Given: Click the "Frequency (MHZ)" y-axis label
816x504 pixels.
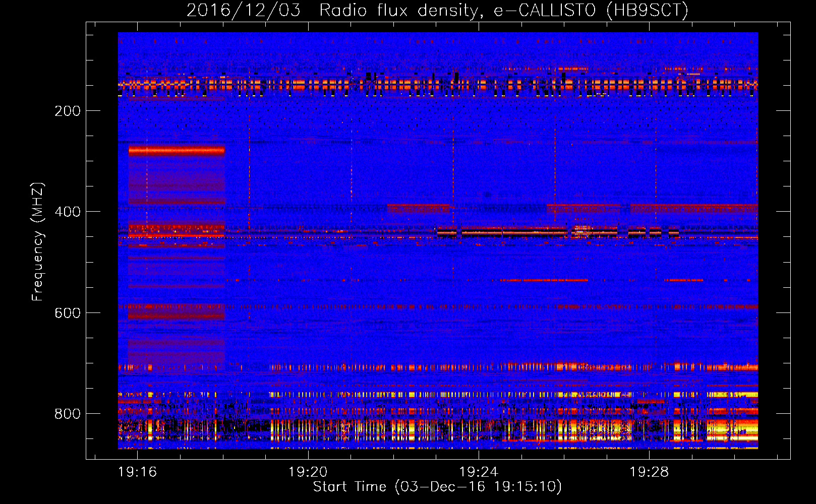Looking at the screenshot, I should click(x=38, y=242).
